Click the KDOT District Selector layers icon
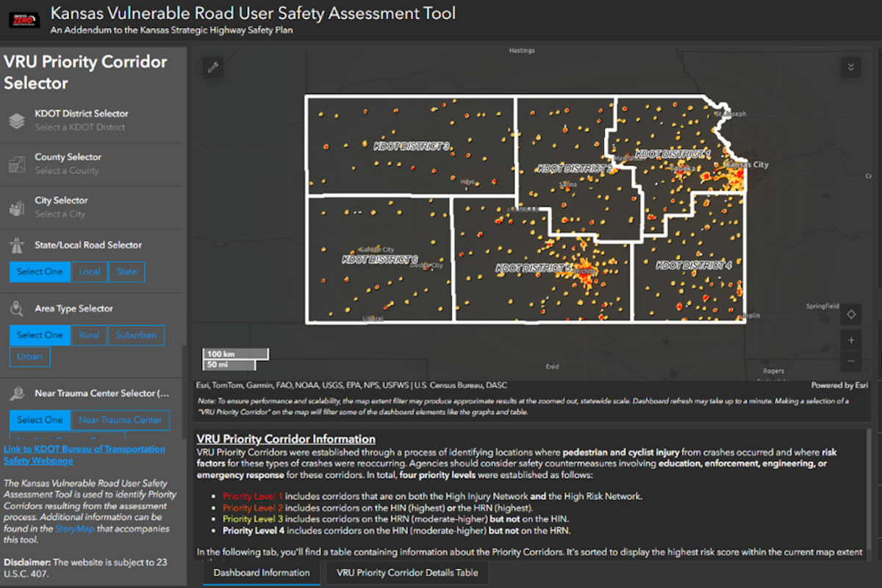The width and height of the screenshot is (882, 588). 17,121
